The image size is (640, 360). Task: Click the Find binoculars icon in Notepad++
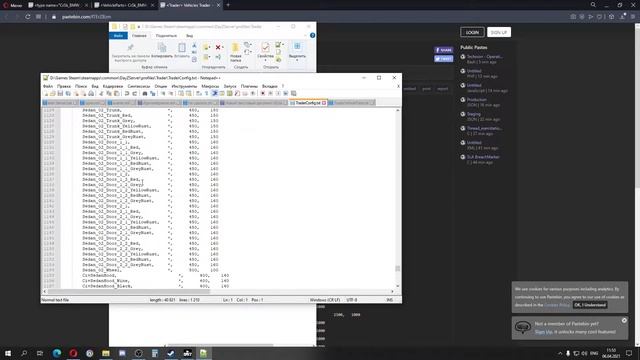click(x=145, y=93)
